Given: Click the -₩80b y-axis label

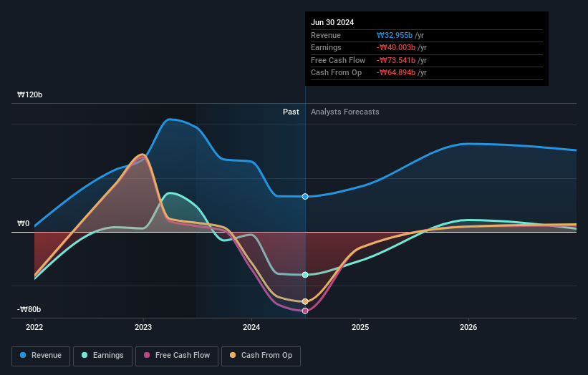Looking at the screenshot, I should tap(29, 309).
